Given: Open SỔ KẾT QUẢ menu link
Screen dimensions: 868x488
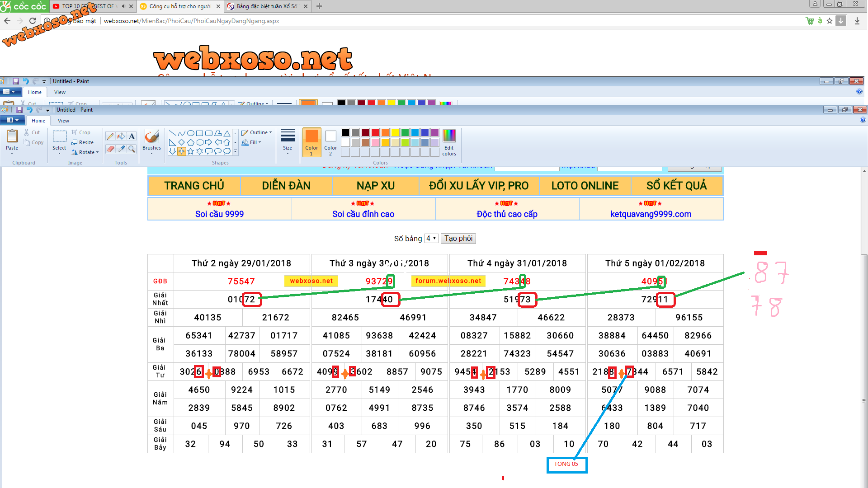Looking at the screenshot, I should tap(676, 186).
